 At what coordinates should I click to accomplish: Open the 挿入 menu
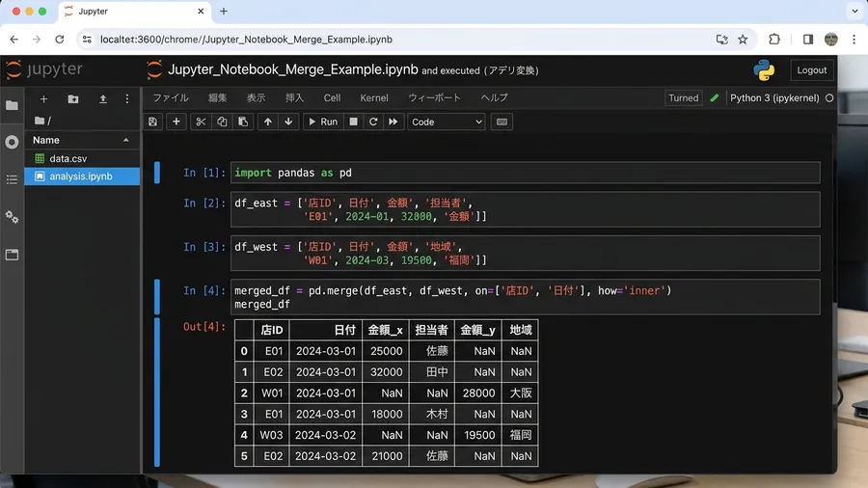coord(294,98)
